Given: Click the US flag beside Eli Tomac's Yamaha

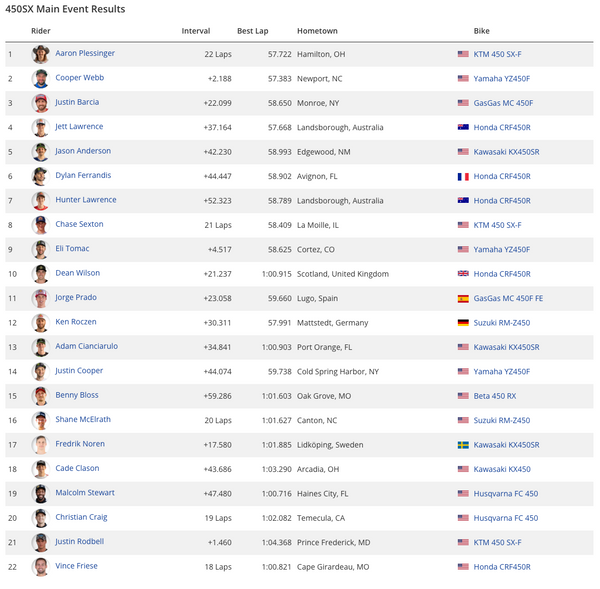Looking at the screenshot, I should (463, 250).
